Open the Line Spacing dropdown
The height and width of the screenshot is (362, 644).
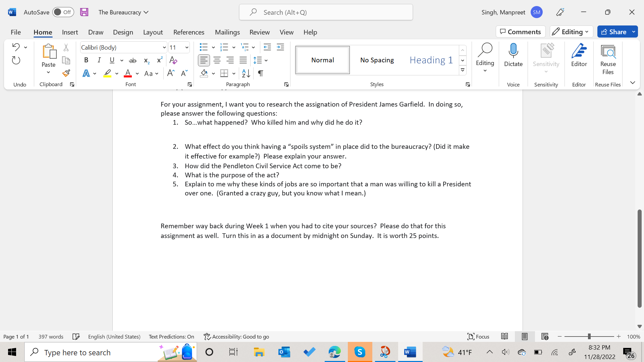pos(261,60)
